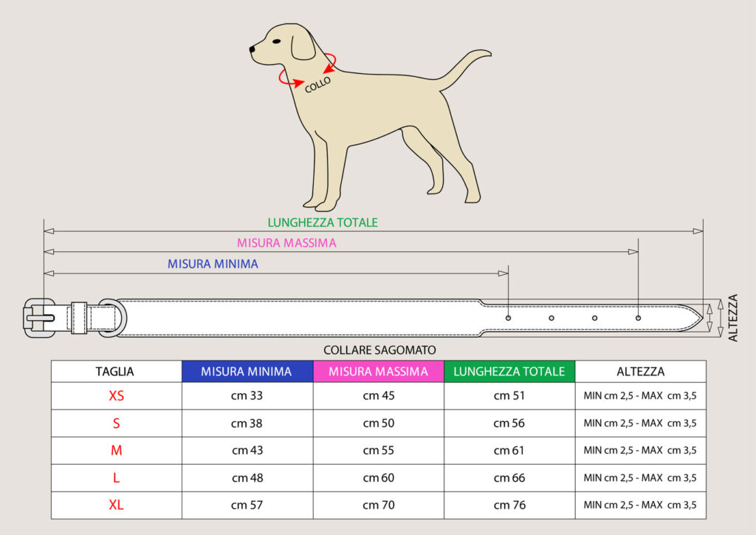Click the cm 61 total length cell
The height and width of the screenshot is (535, 756).
509,451
